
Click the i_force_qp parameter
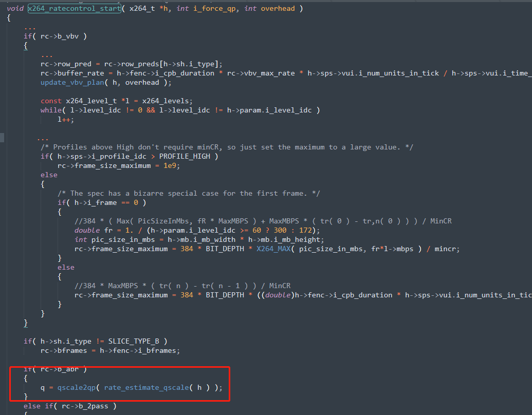(214, 9)
